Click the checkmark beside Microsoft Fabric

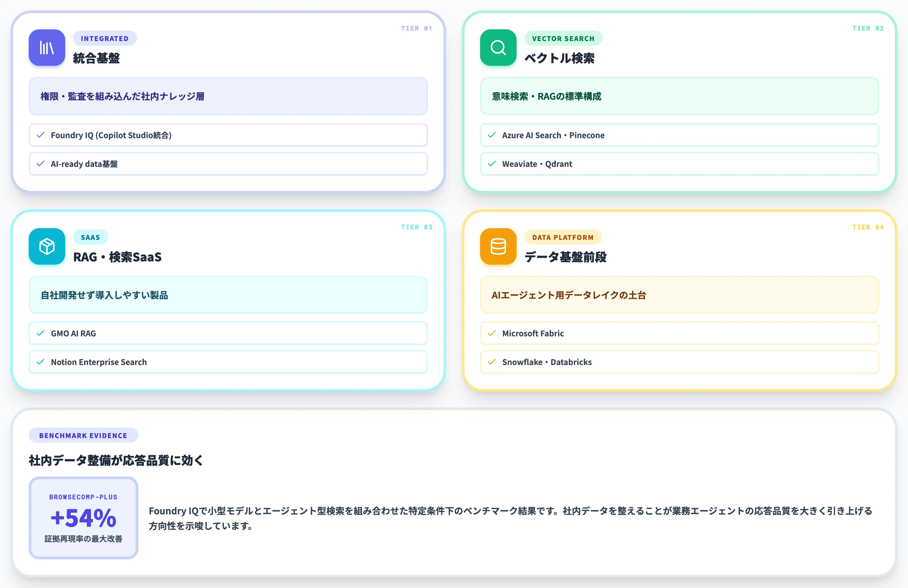click(x=492, y=333)
